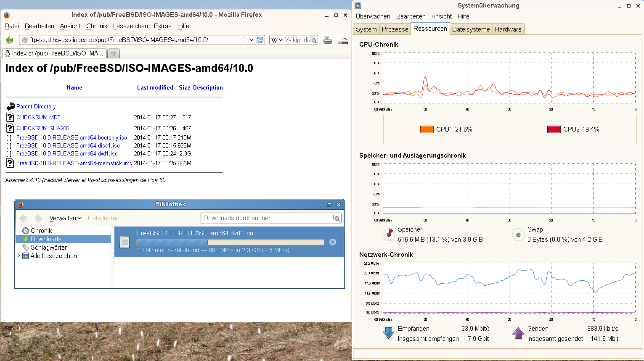
Task: Open CHECKSUM.SHA256 file link
Action: tap(42, 128)
